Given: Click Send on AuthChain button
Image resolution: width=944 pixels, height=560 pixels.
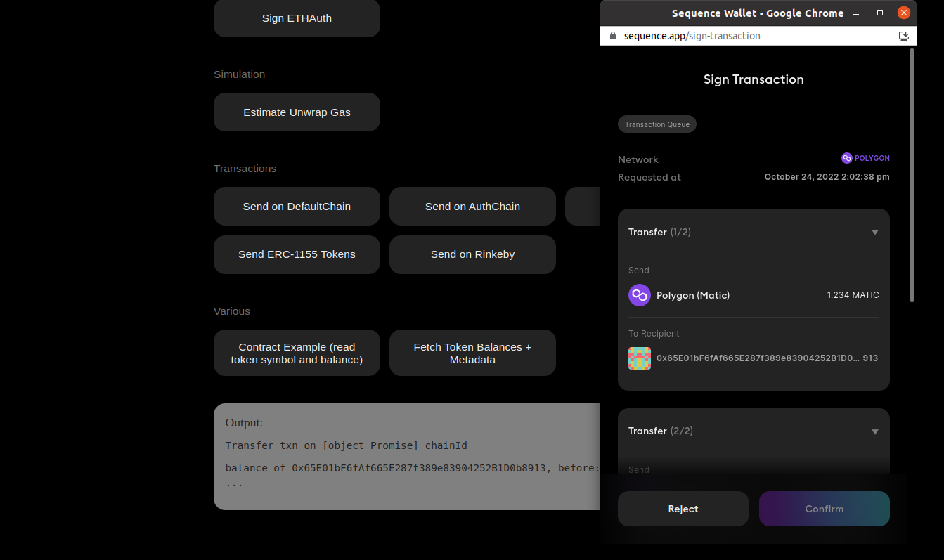Looking at the screenshot, I should [x=472, y=207].
